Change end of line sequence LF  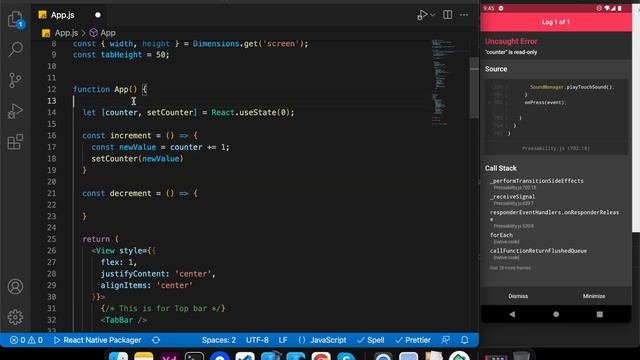[x=283, y=340]
